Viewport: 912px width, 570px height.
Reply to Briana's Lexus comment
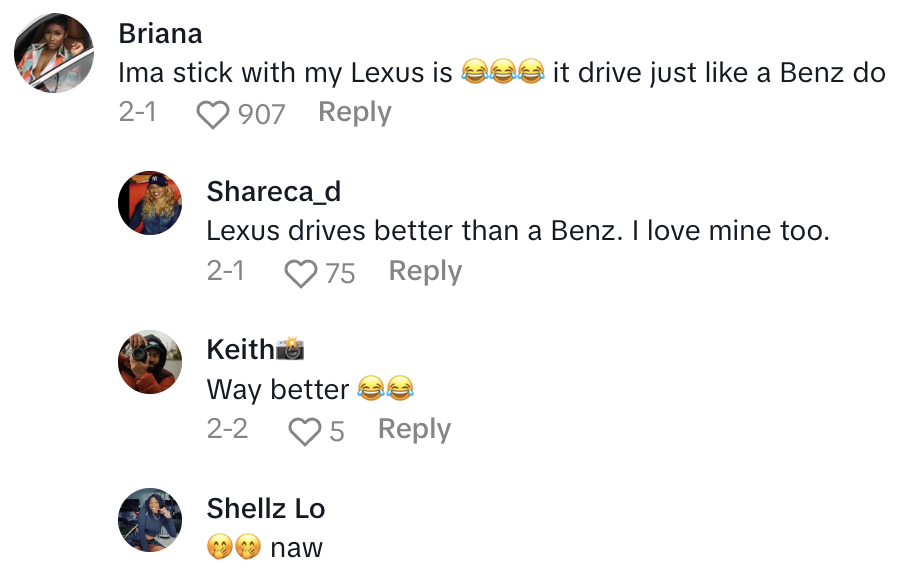(354, 113)
